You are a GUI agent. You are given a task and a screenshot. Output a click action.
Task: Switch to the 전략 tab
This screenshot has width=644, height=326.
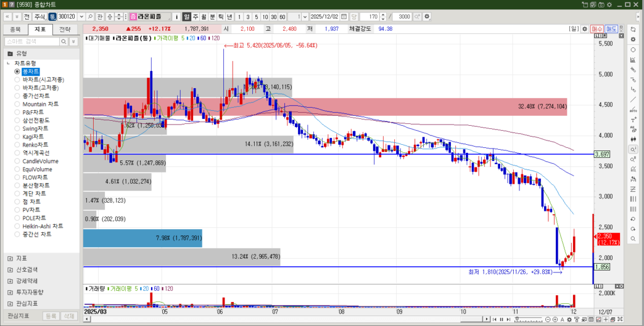pyautogui.click(x=65, y=29)
